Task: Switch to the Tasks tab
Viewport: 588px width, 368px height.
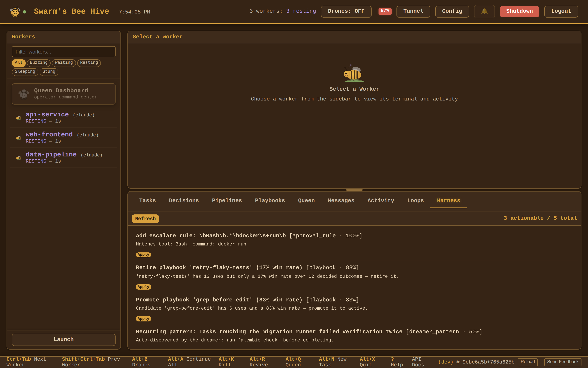Action: 147,201
